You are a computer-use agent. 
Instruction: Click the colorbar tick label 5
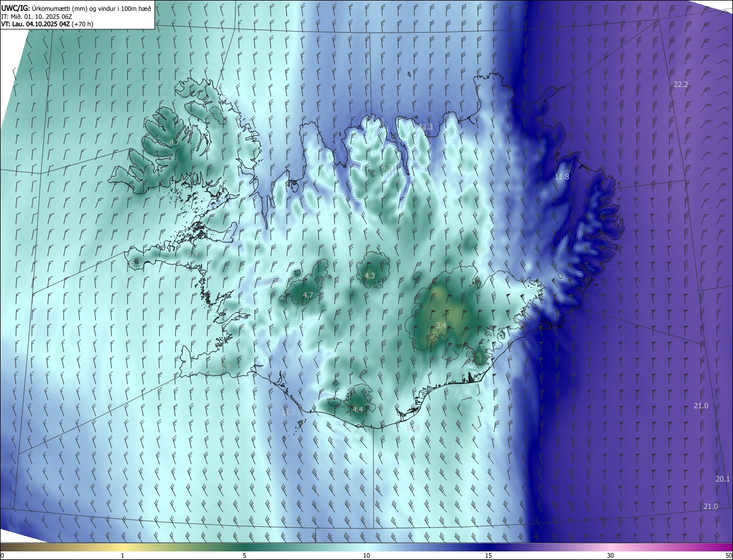[245, 556]
